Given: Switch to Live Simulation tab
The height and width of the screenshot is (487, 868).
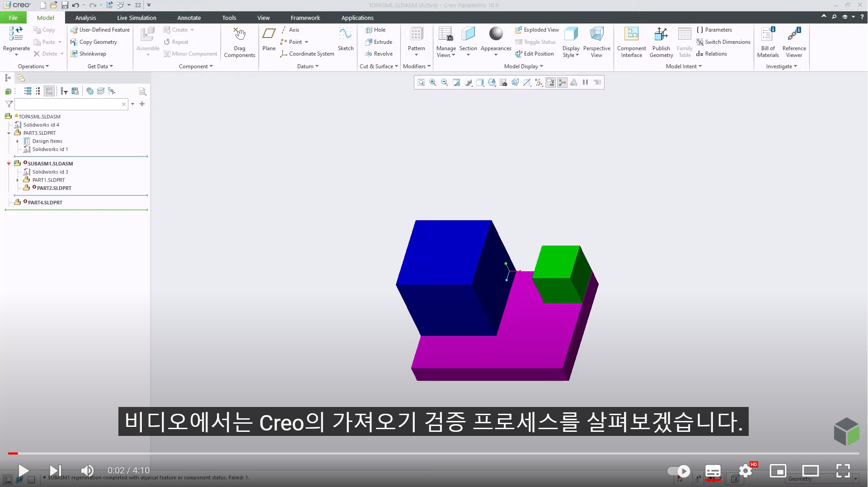Looking at the screenshot, I should (136, 18).
